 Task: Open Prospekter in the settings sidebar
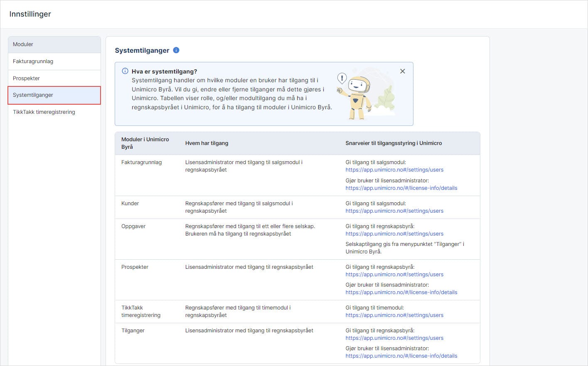(54, 79)
